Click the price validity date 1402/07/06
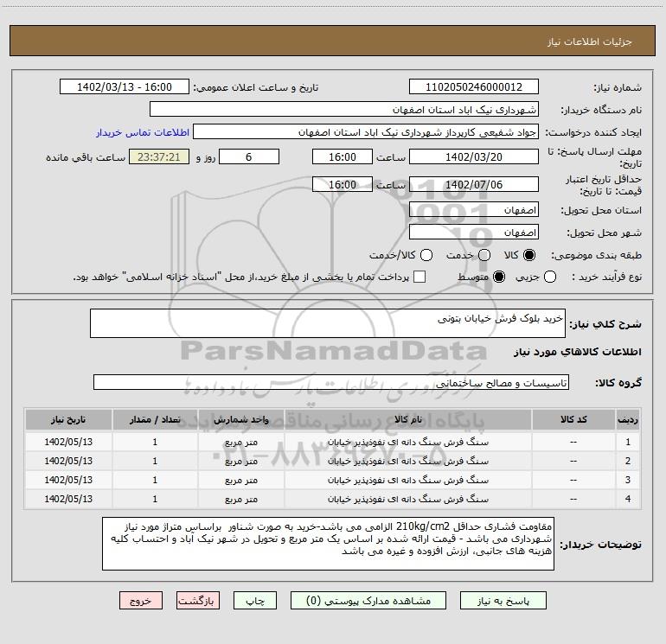Viewport: 666px width, 644px height. (474, 184)
